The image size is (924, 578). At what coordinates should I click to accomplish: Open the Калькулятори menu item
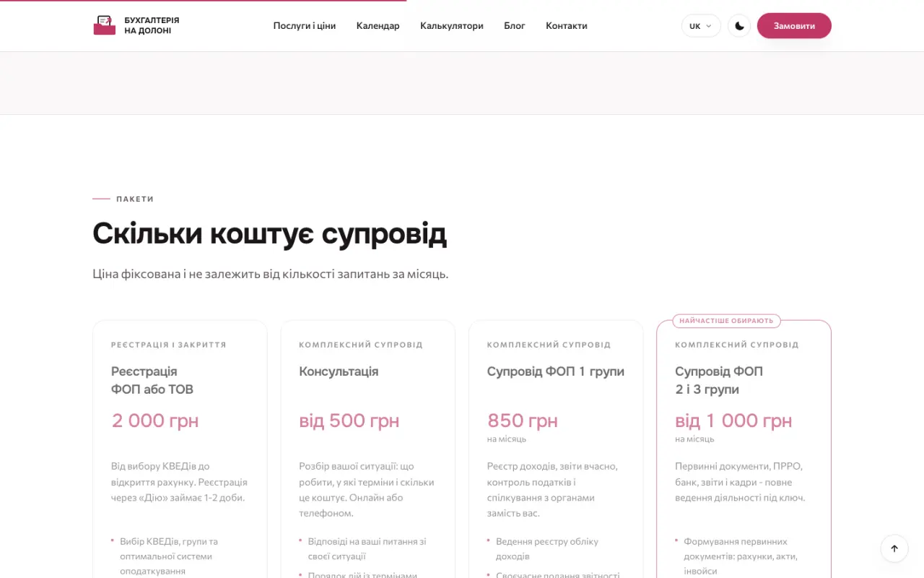coord(452,26)
